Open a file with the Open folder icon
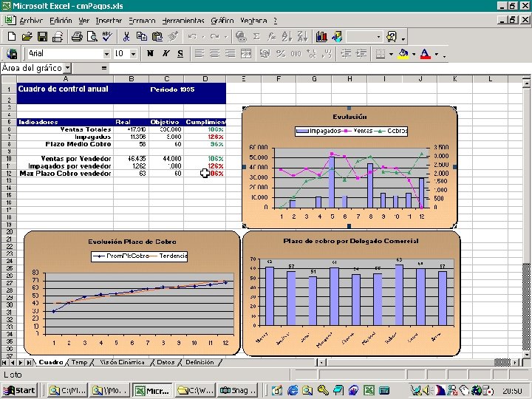Viewport: 532px width, 399px height. 27,36
